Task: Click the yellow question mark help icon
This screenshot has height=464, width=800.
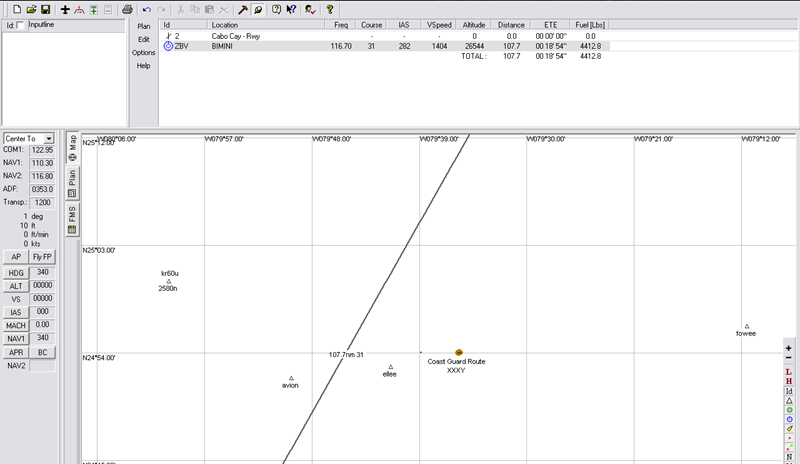Action: click(329, 9)
